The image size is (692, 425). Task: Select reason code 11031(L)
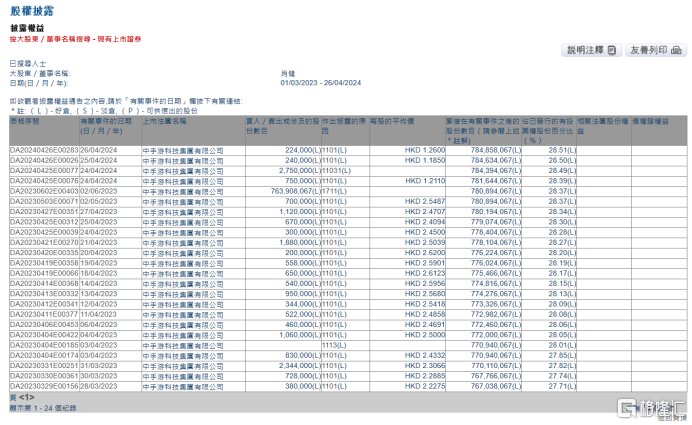[336, 171]
